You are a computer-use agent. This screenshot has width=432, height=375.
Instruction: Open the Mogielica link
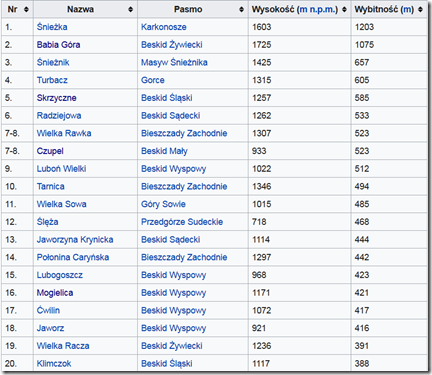[55, 293]
